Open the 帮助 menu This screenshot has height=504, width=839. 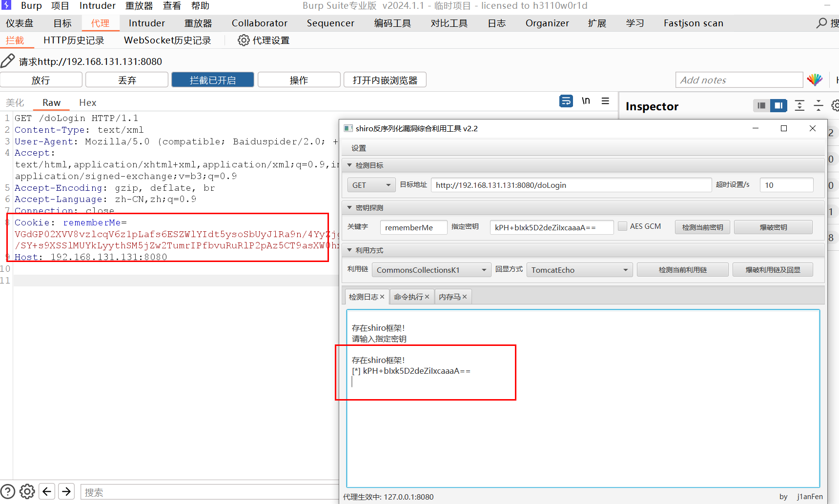(200, 6)
